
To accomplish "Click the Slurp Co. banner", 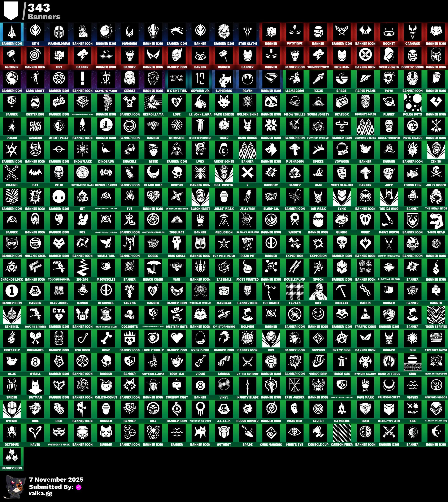I will pyautogui.click(x=271, y=197).
